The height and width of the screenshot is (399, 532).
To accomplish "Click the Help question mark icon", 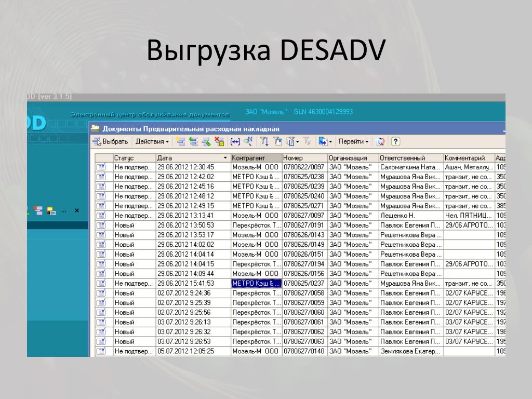I will 395,142.
